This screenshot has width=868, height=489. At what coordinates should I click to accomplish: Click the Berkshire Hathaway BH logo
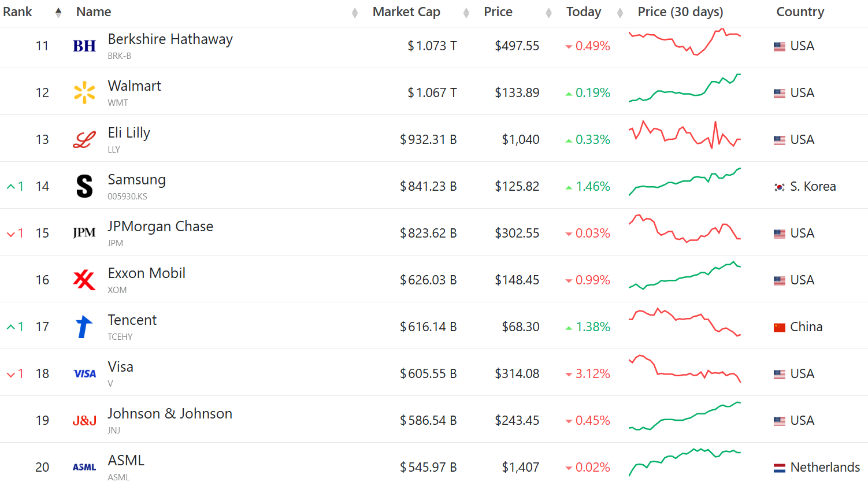[x=84, y=46]
